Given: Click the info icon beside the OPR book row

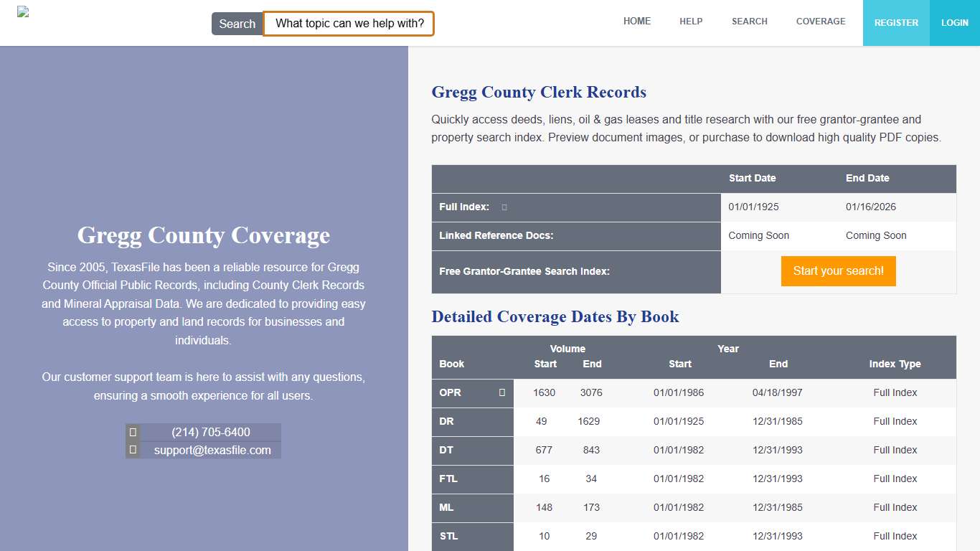Looking at the screenshot, I should [501, 392].
